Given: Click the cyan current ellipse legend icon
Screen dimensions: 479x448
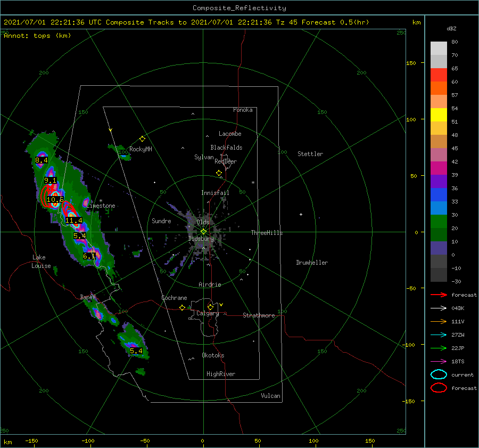Looking at the screenshot, I should pyautogui.click(x=439, y=374).
